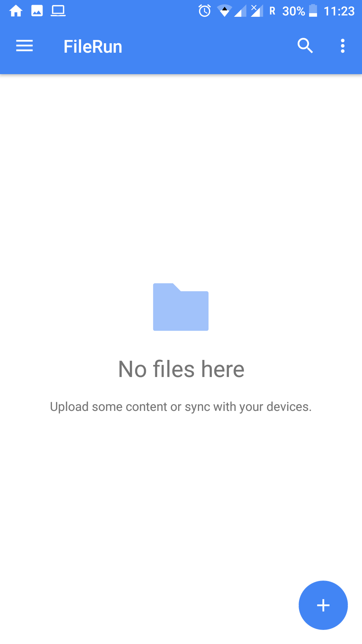Tap the empty folder illustration

coord(181,307)
